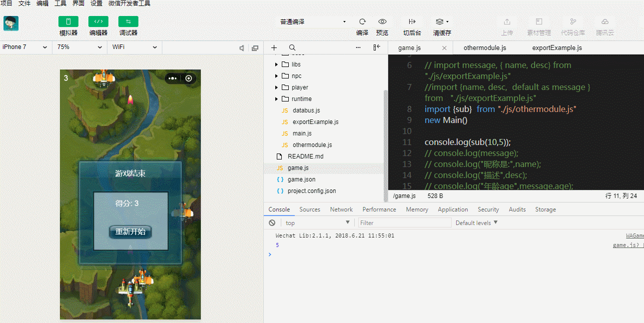
Task: Open the 75% zoom dropdown
Action: [80, 47]
